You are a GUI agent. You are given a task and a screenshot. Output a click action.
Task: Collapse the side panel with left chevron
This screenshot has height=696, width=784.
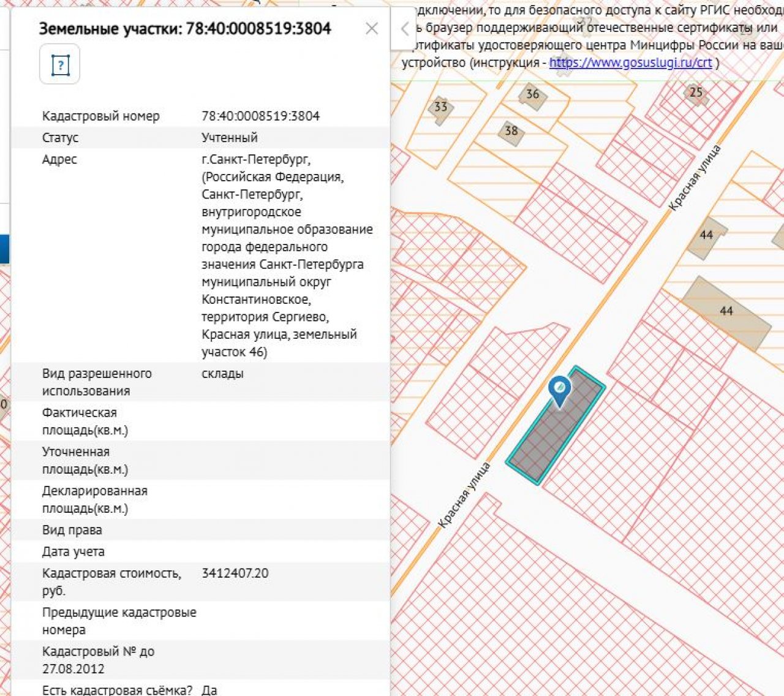(404, 28)
